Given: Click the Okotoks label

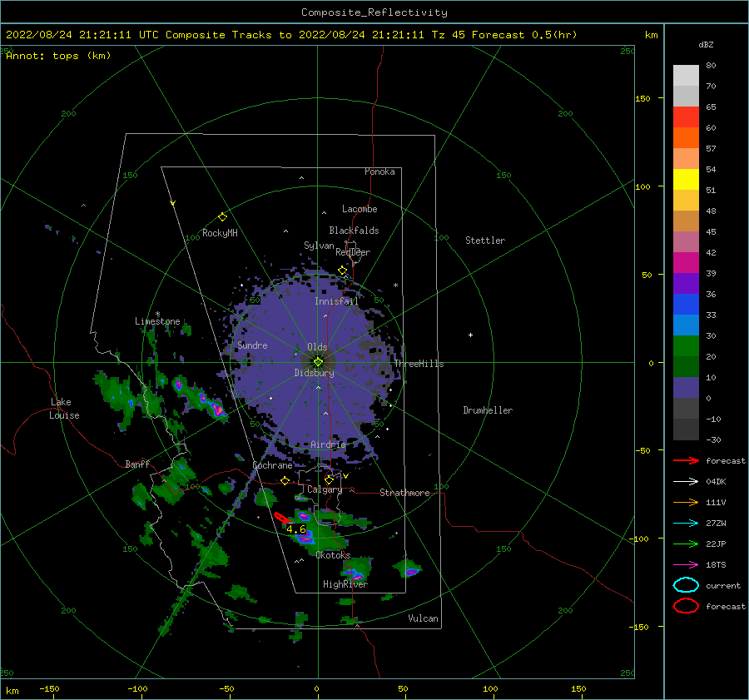Looking at the screenshot, I should (333, 555).
